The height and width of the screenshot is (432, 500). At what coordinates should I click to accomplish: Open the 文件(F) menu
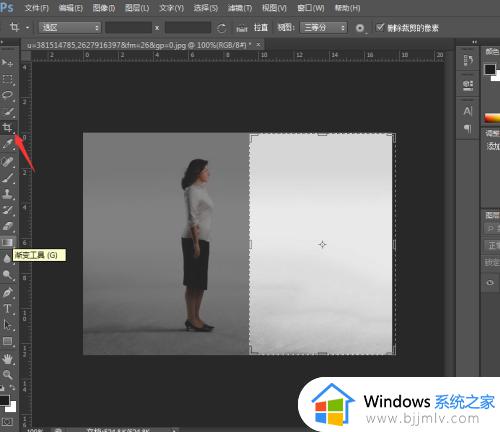pyautogui.click(x=37, y=8)
